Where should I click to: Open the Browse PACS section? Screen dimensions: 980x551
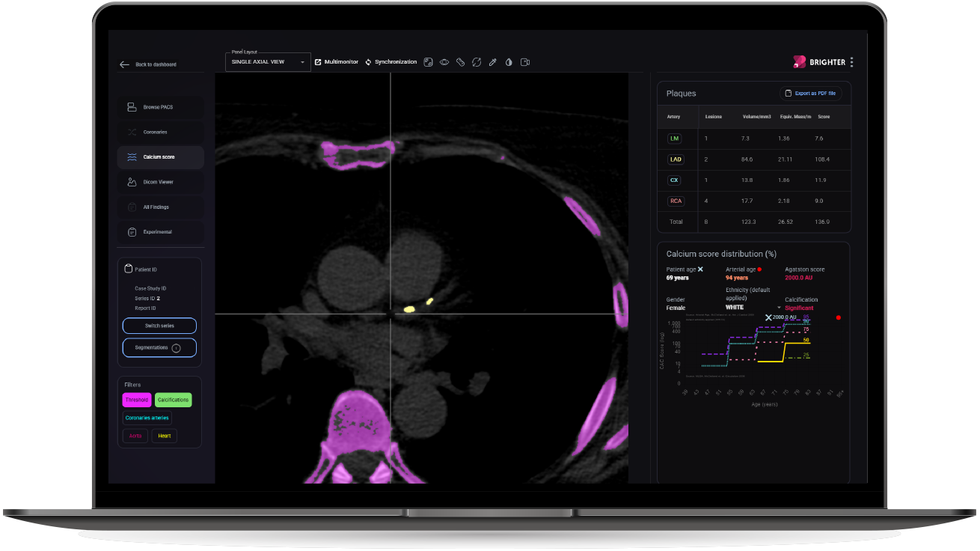(160, 107)
